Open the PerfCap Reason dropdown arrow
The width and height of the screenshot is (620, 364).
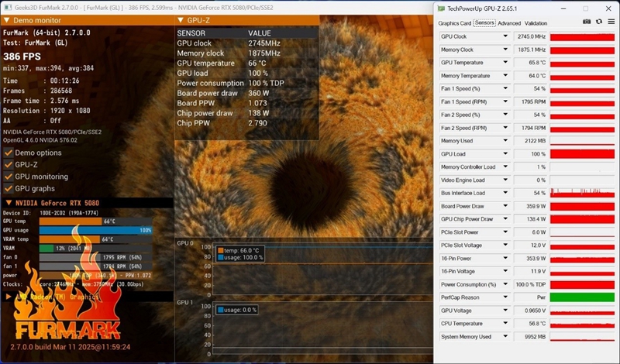[x=505, y=297]
